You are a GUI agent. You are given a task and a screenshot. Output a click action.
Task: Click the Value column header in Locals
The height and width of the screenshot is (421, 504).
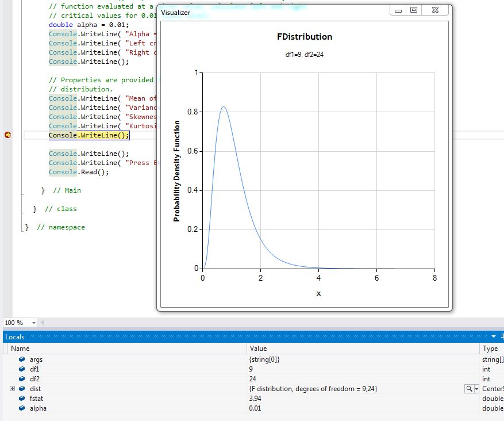coord(258,349)
